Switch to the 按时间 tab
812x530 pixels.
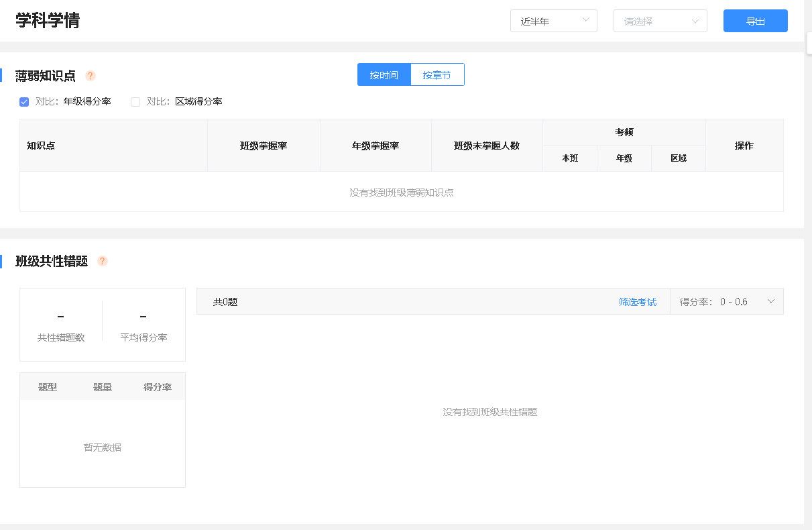(384, 75)
